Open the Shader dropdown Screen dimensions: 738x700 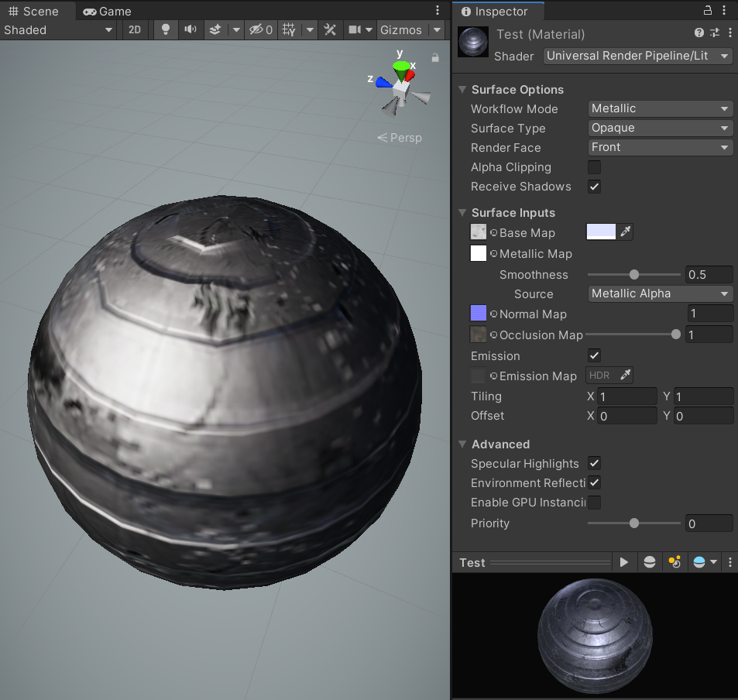637,56
